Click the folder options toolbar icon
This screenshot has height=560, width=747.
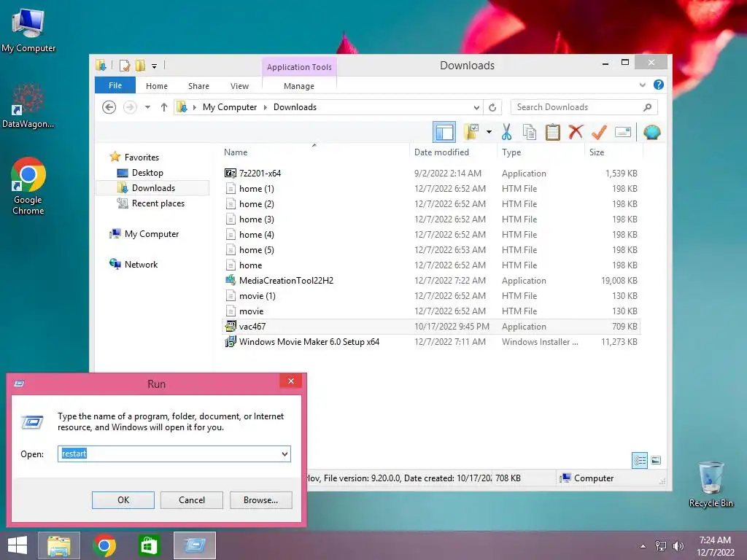[471, 132]
